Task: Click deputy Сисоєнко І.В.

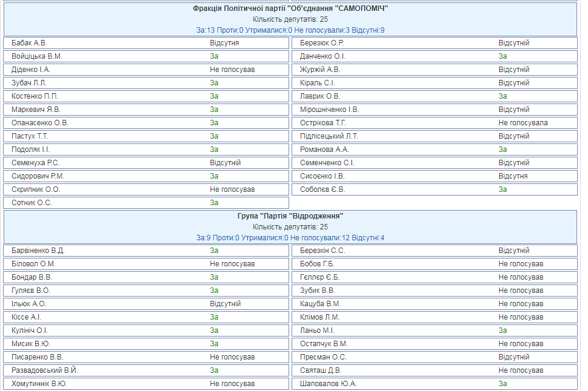Action: (x=322, y=176)
